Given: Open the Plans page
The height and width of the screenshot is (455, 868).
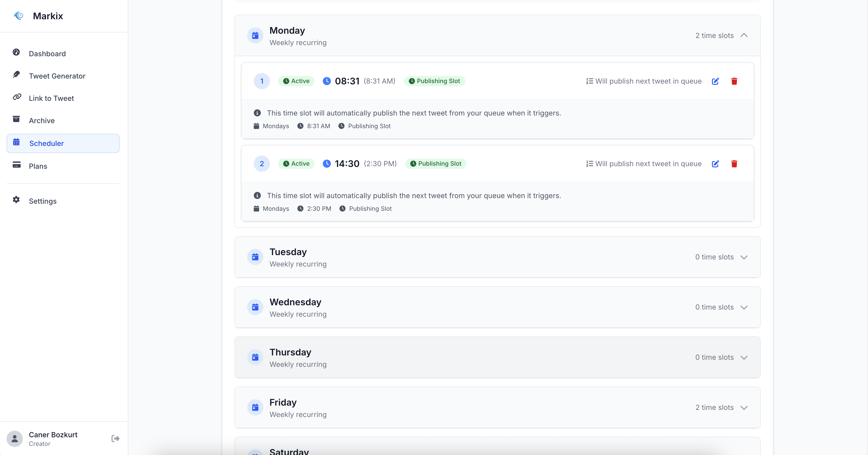Looking at the screenshot, I should (38, 166).
